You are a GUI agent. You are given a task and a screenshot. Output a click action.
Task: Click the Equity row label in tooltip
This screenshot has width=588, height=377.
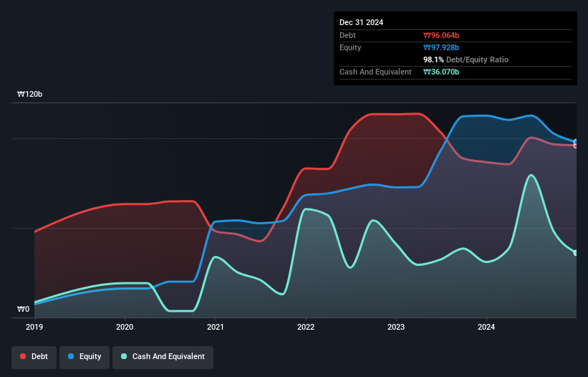coord(350,47)
